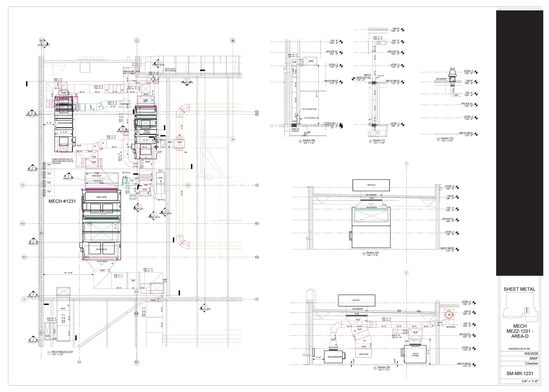
Task: Click the 6/9/2026 9:20:57 AM timestamp
Action: click(519, 349)
